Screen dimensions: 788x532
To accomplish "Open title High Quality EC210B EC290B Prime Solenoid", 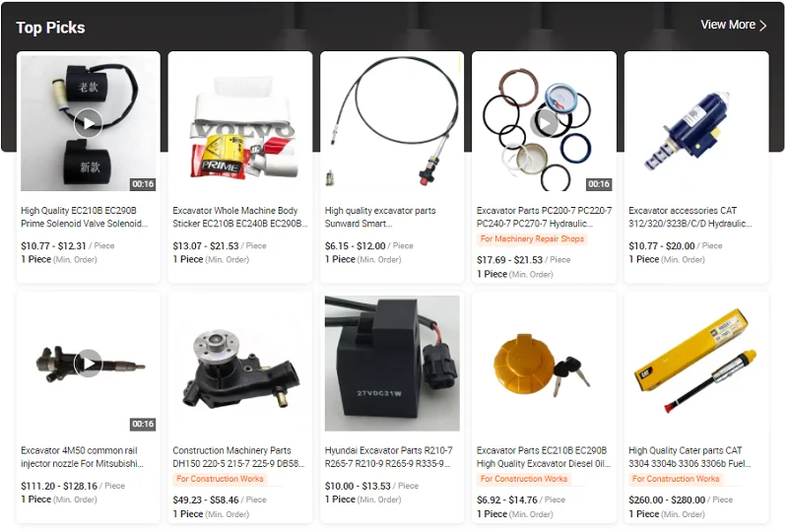I will click(x=85, y=217).
